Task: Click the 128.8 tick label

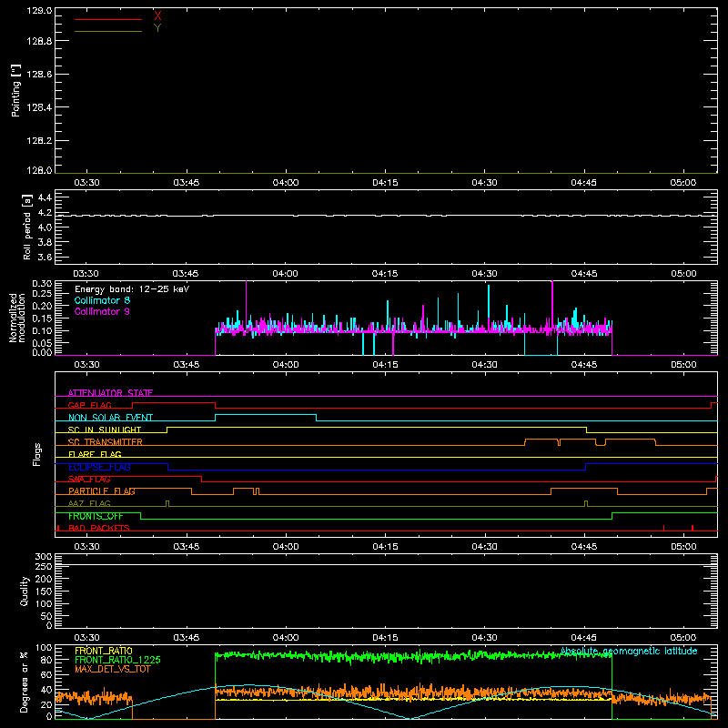Action: coord(39,41)
